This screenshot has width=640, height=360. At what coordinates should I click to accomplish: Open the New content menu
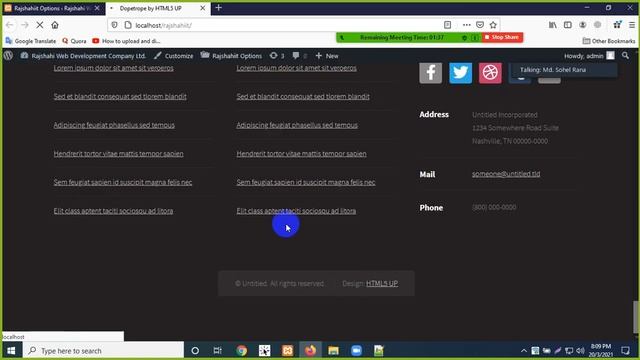[x=327, y=56]
